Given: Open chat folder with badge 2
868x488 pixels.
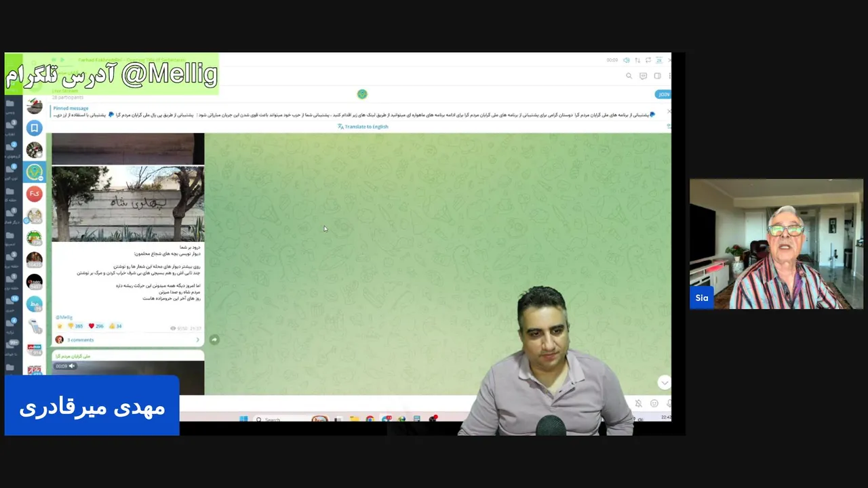Looking at the screenshot, I should click(11, 149).
